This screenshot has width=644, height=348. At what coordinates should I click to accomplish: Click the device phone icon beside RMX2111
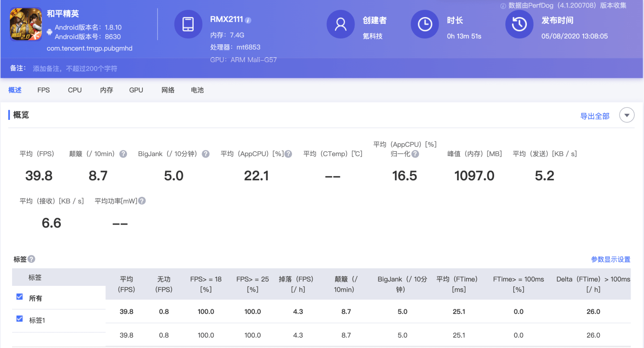click(188, 25)
